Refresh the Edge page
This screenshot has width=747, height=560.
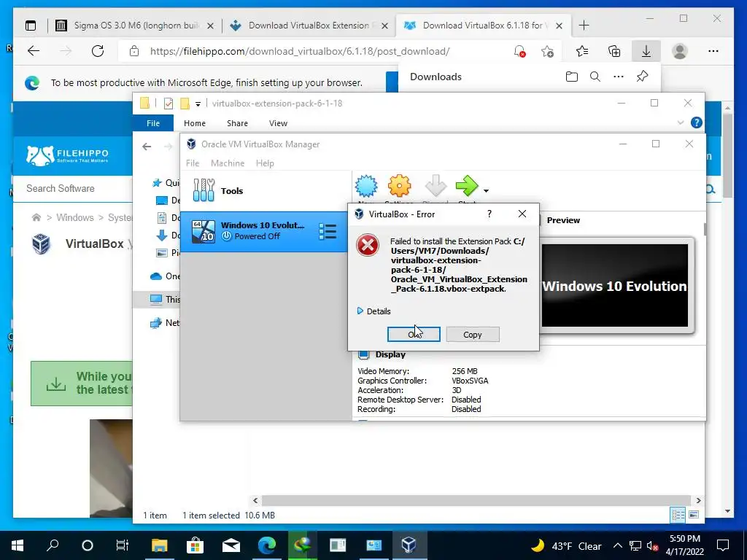98,51
